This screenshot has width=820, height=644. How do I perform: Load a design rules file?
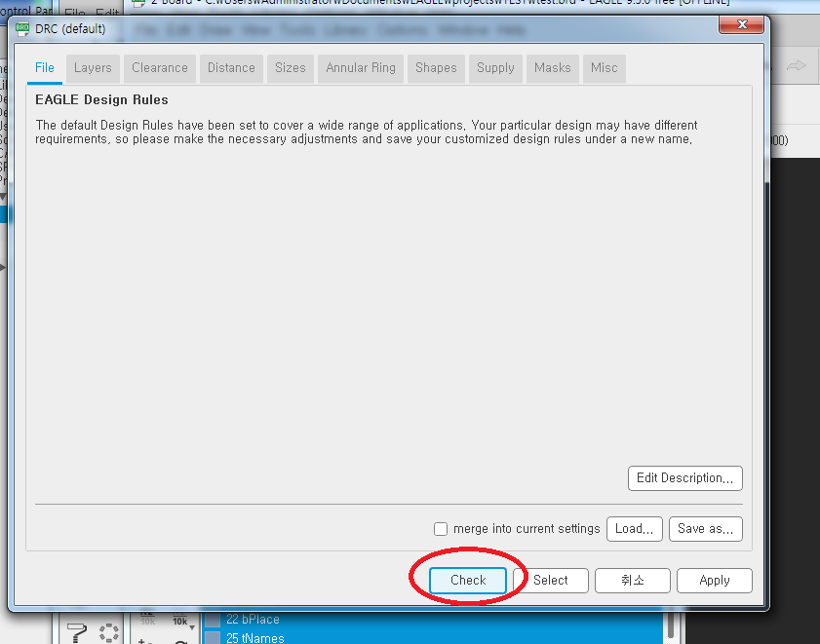(x=635, y=529)
